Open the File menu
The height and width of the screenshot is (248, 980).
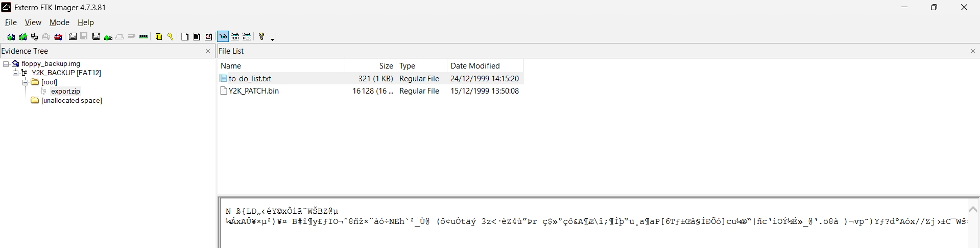(x=11, y=22)
